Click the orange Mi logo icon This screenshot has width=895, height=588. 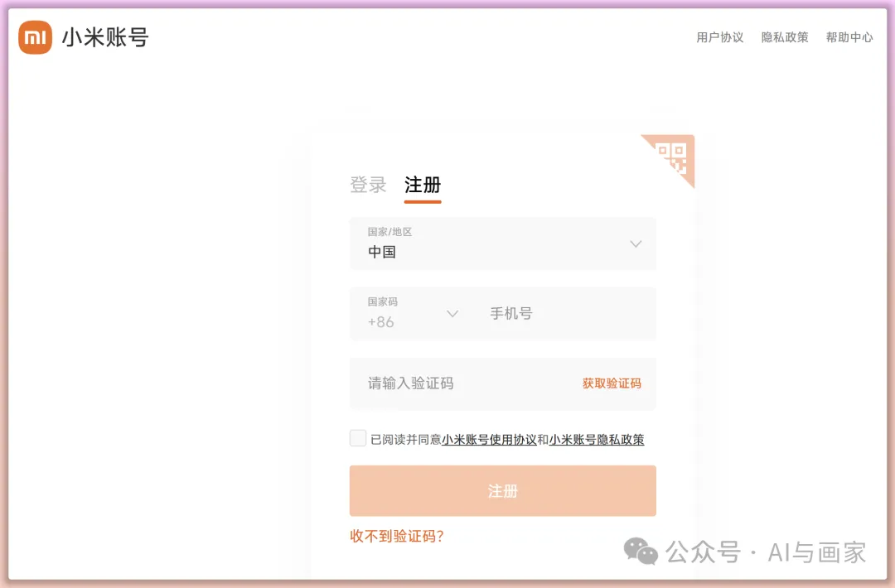[36, 37]
